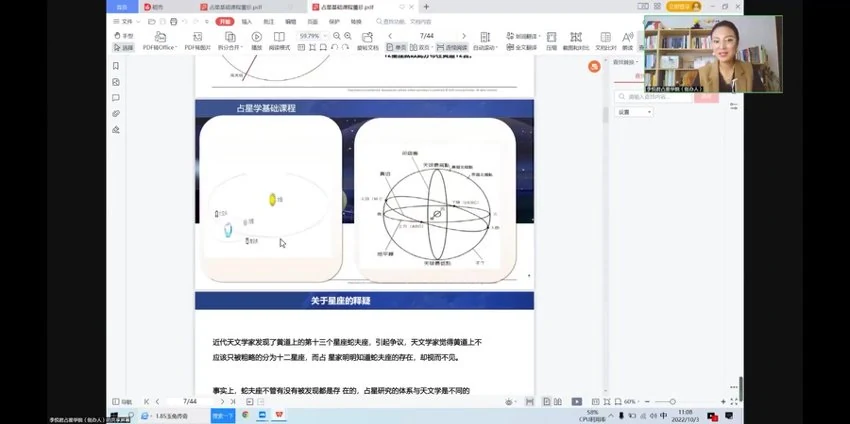
Task: Click 文档比对 document compare
Action: 606,41
